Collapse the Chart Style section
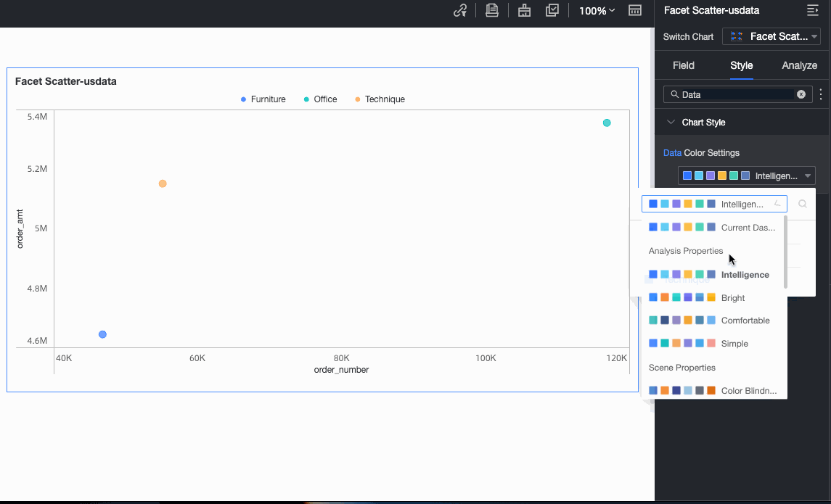 [671, 123]
